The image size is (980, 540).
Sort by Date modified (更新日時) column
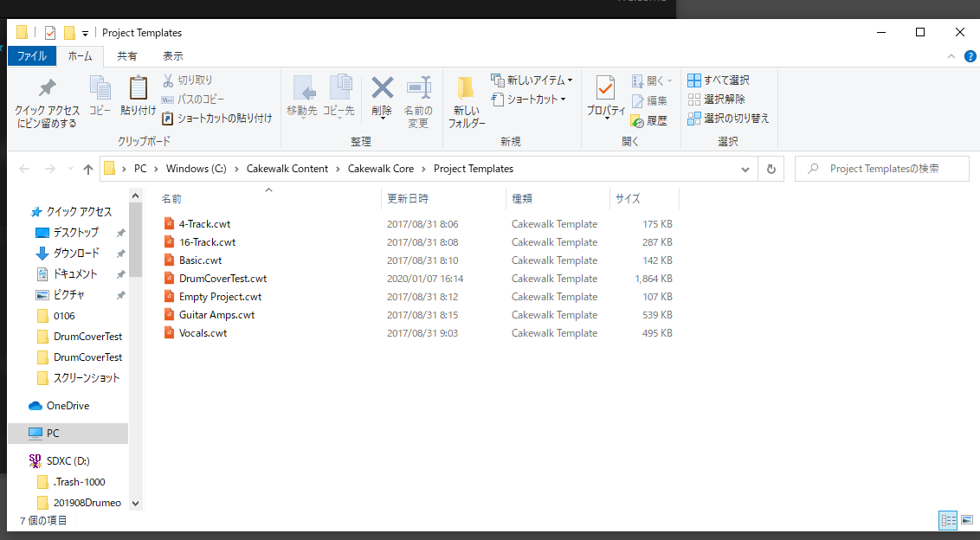pos(443,199)
